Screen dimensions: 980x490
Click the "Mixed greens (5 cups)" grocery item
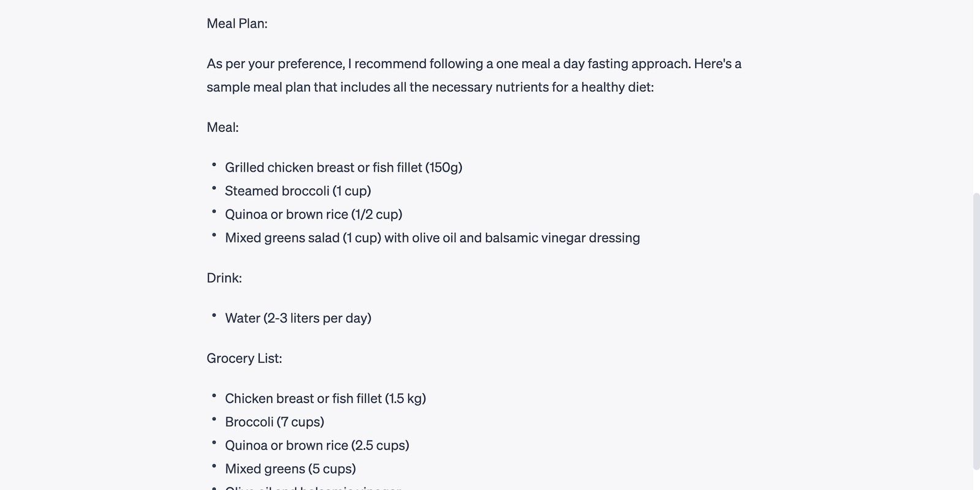[x=290, y=469]
